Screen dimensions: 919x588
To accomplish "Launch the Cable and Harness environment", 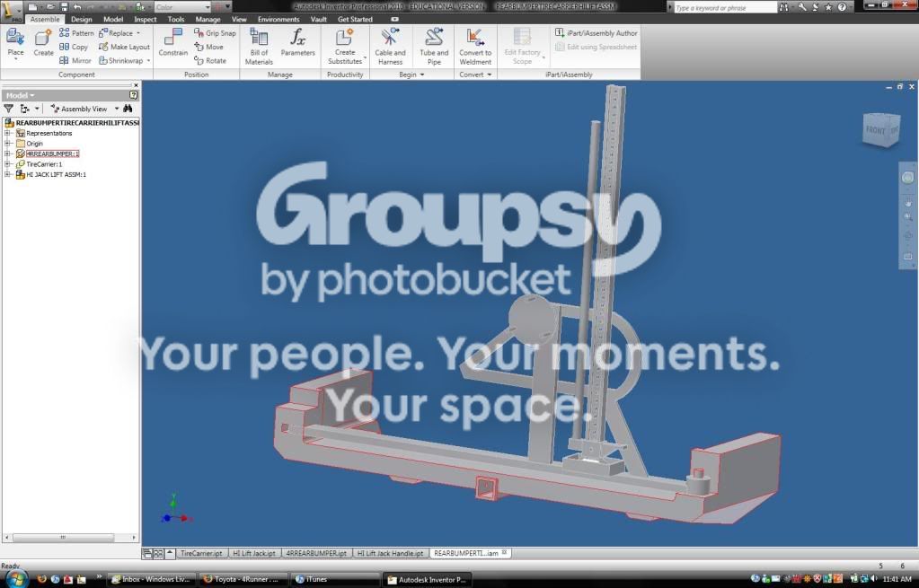I will [391, 47].
